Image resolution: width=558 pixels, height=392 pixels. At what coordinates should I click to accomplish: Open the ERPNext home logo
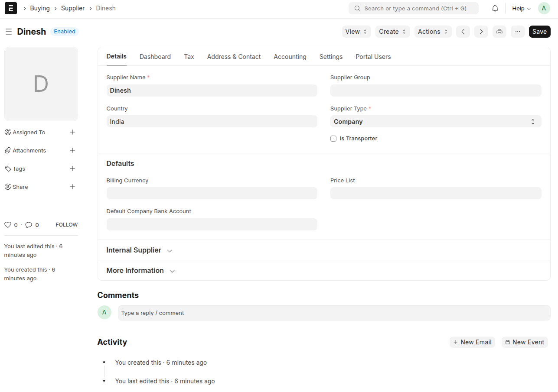(x=11, y=8)
